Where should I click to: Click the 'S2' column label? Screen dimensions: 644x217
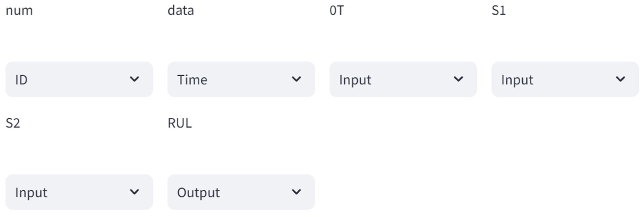click(13, 123)
